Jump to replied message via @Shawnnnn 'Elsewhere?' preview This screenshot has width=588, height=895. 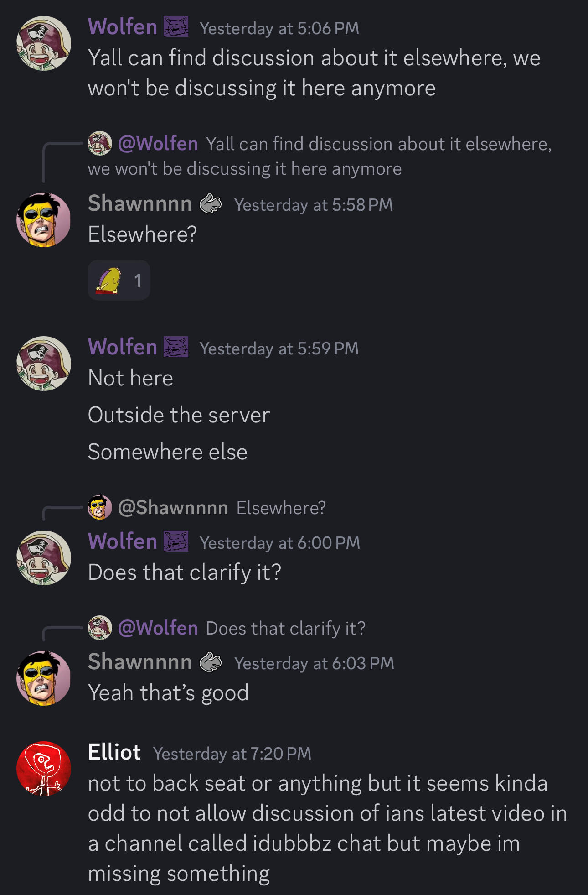(x=207, y=507)
